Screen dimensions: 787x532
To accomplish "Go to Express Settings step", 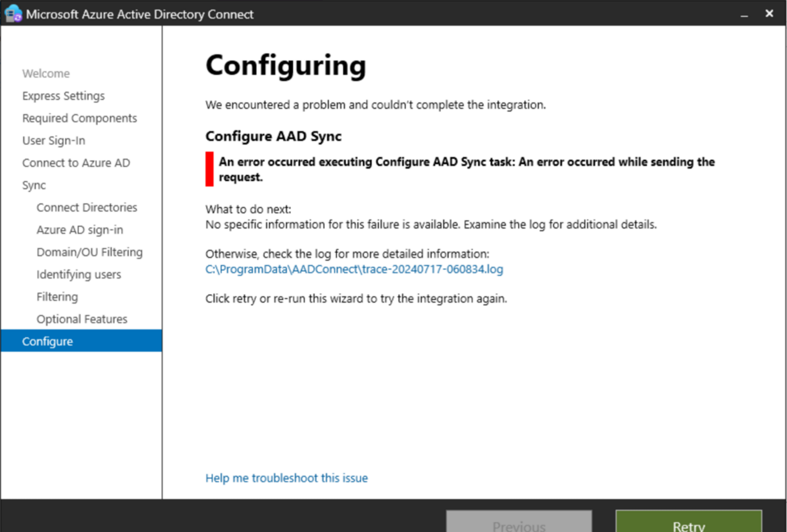I will pyautogui.click(x=63, y=96).
